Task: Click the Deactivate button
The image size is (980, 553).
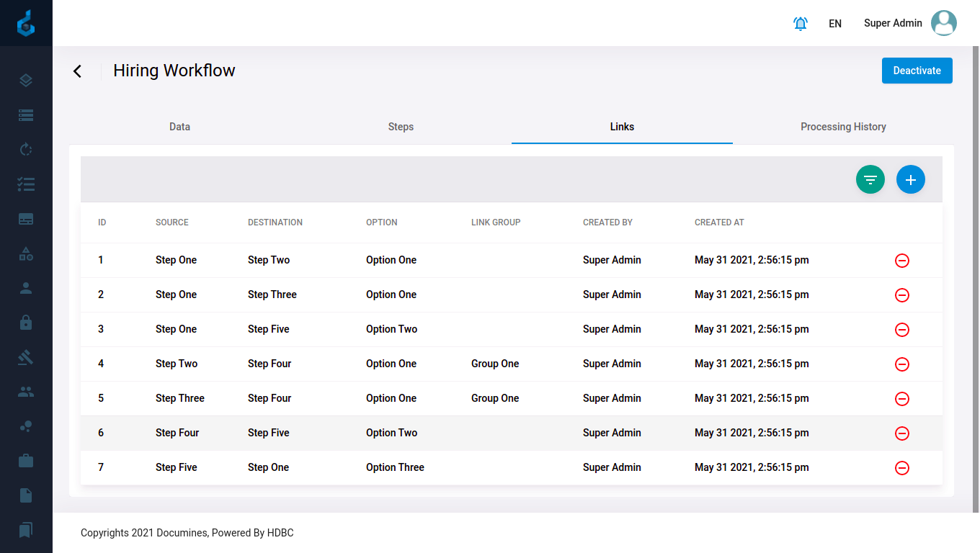Action: click(x=917, y=71)
